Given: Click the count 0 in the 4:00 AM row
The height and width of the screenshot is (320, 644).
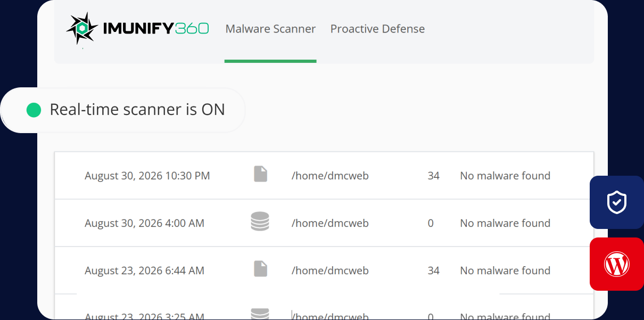Looking at the screenshot, I should coord(431,223).
